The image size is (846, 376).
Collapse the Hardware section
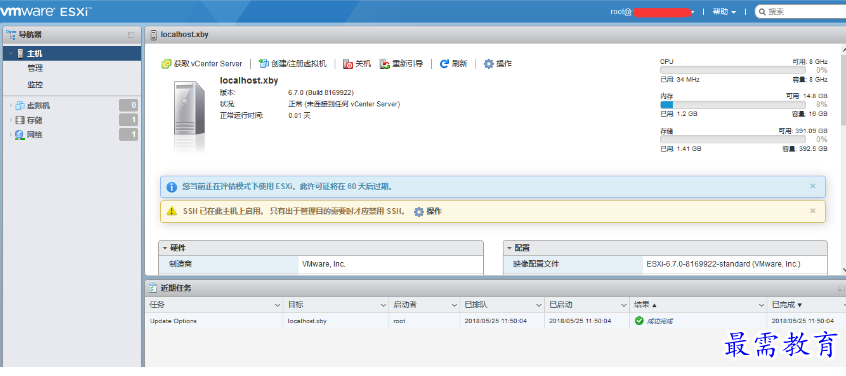pyautogui.click(x=165, y=248)
